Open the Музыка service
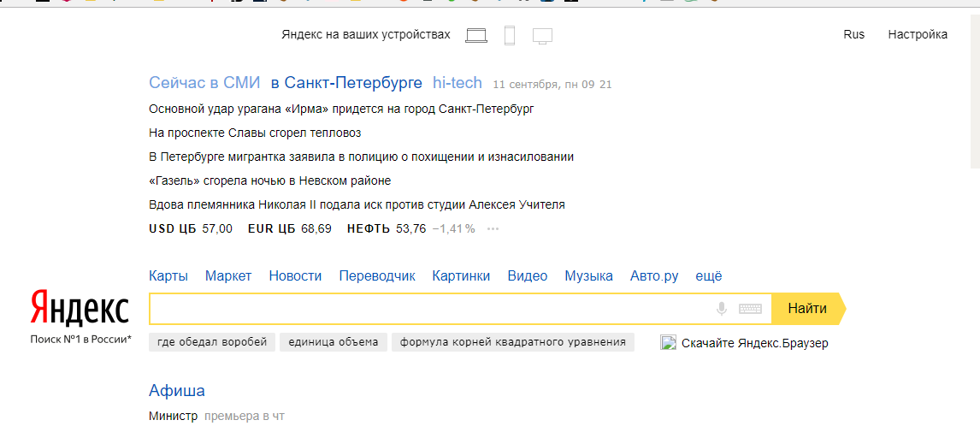 coord(588,275)
